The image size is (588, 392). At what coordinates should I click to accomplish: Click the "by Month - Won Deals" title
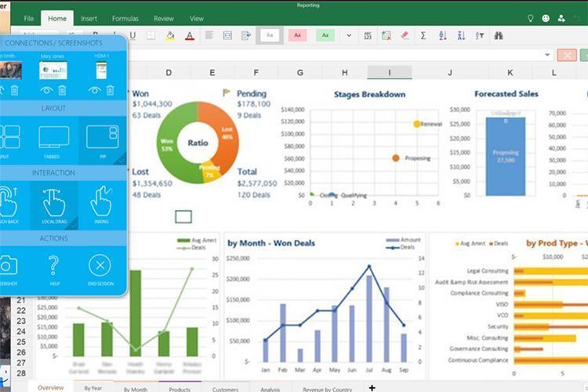tap(271, 243)
